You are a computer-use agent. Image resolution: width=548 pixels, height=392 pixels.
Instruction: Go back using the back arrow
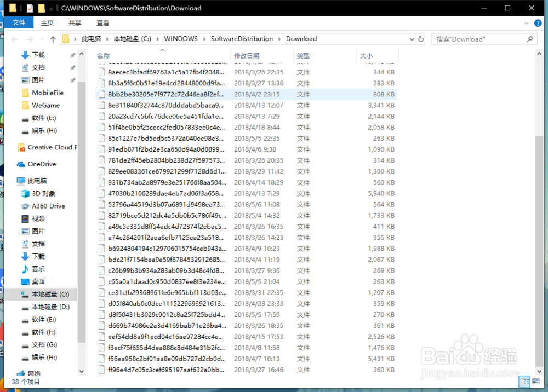click(14, 39)
